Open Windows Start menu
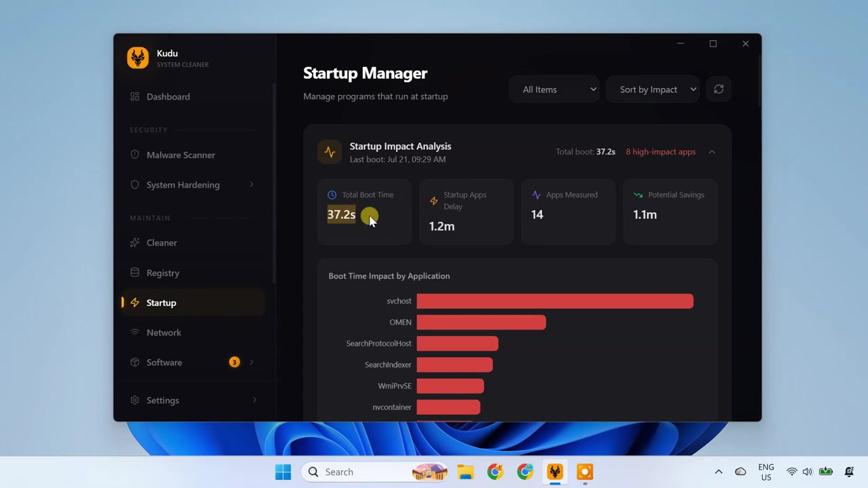Viewport: 868px width, 488px height. coord(283,472)
